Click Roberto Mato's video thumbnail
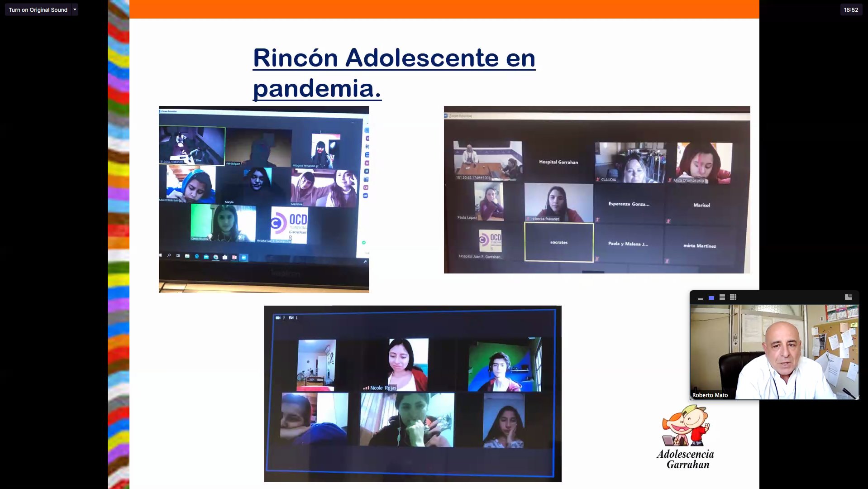 point(774,352)
